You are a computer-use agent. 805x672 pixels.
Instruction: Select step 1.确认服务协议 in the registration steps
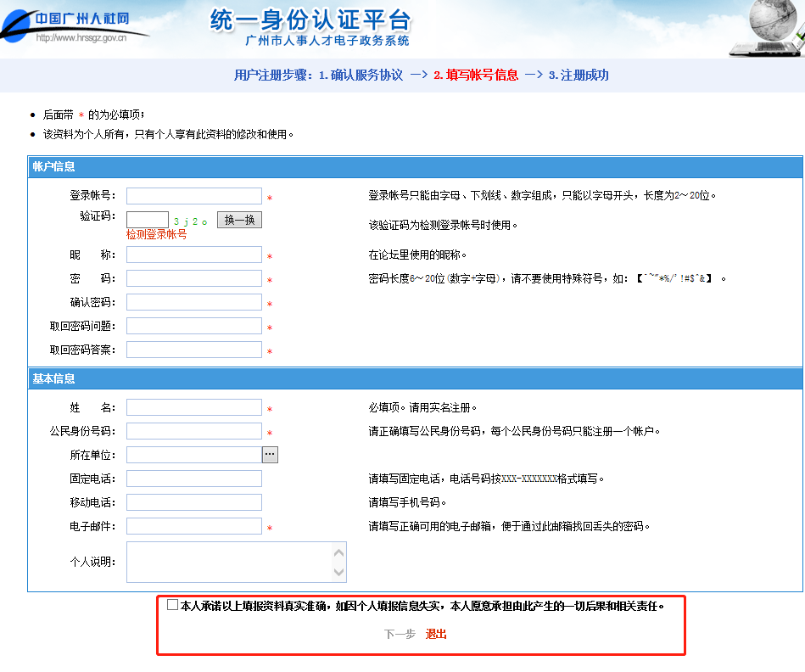[361, 75]
